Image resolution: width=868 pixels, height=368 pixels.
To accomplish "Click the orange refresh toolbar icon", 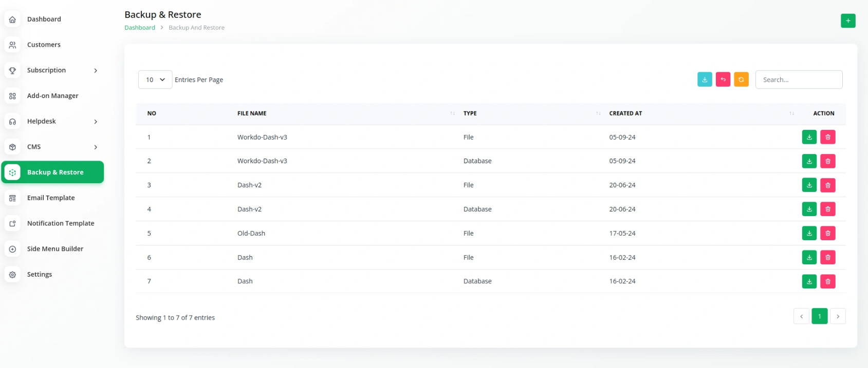I will coord(741,80).
